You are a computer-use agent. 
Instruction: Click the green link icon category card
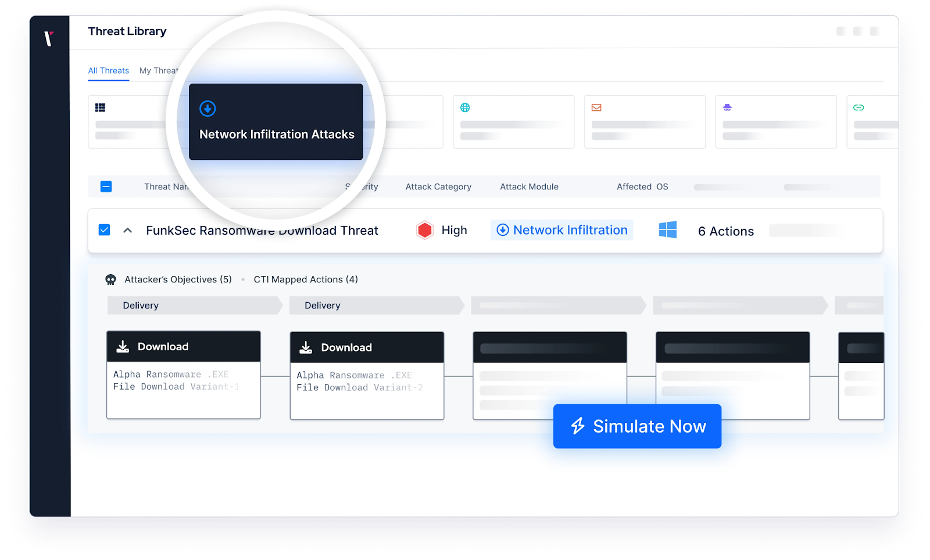(872, 121)
